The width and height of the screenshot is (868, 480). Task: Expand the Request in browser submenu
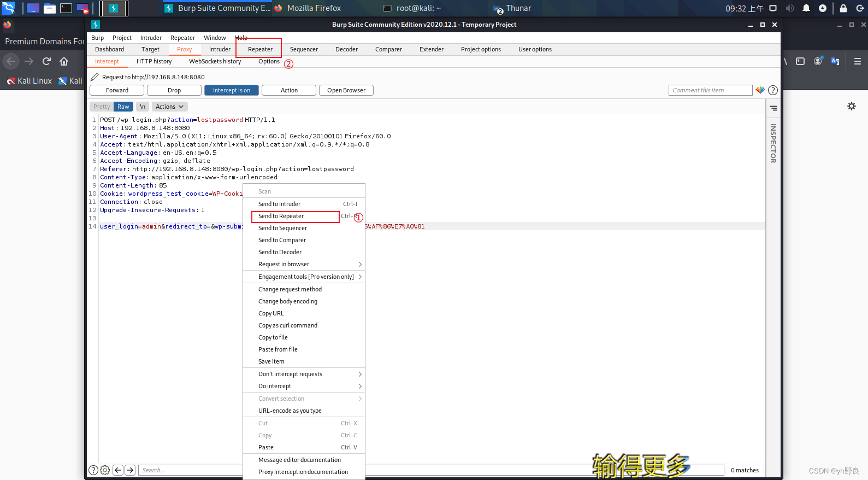point(304,264)
